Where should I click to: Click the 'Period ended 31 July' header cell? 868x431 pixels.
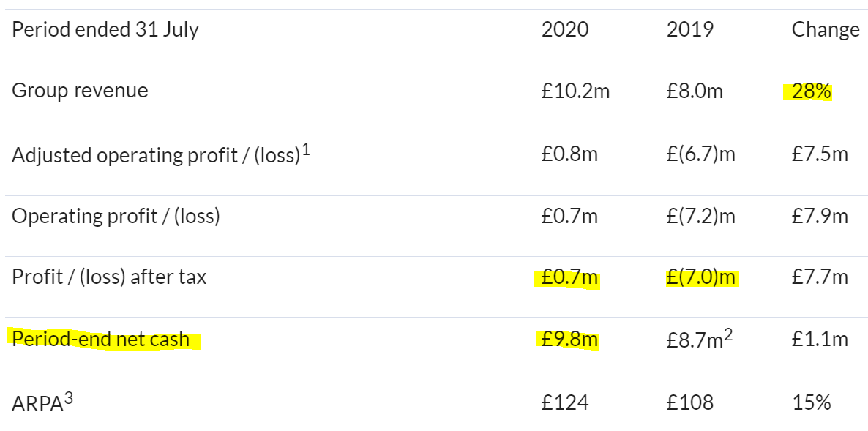pos(105,30)
